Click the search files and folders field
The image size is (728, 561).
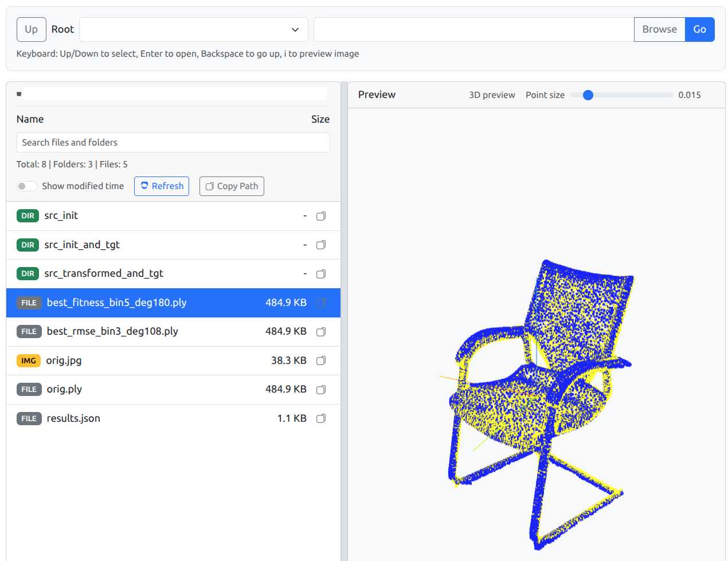[x=173, y=142]
